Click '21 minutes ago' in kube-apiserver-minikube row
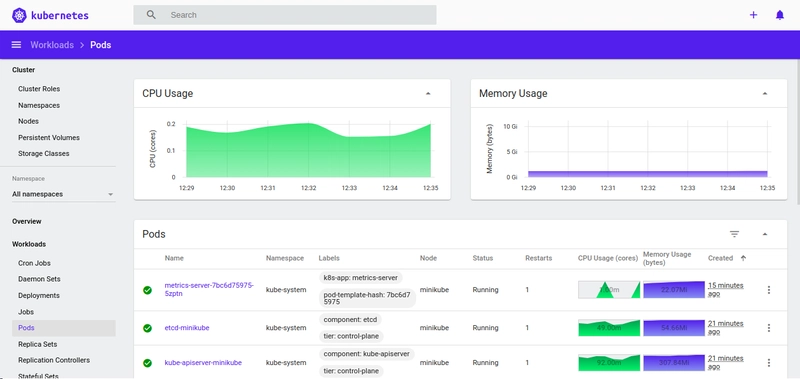The height and width of the screenshot is (379, 800). click(x=726, y=363)
